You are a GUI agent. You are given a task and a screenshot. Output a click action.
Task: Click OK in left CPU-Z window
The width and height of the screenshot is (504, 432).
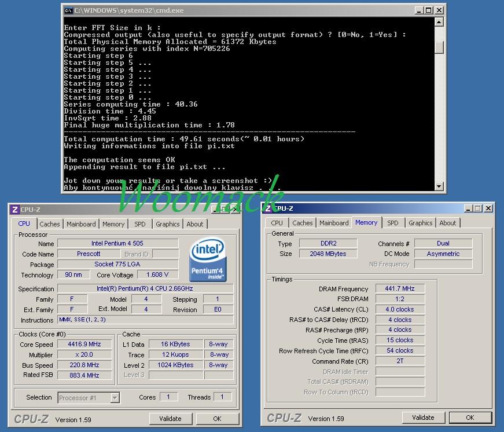(x=218, y=419)
